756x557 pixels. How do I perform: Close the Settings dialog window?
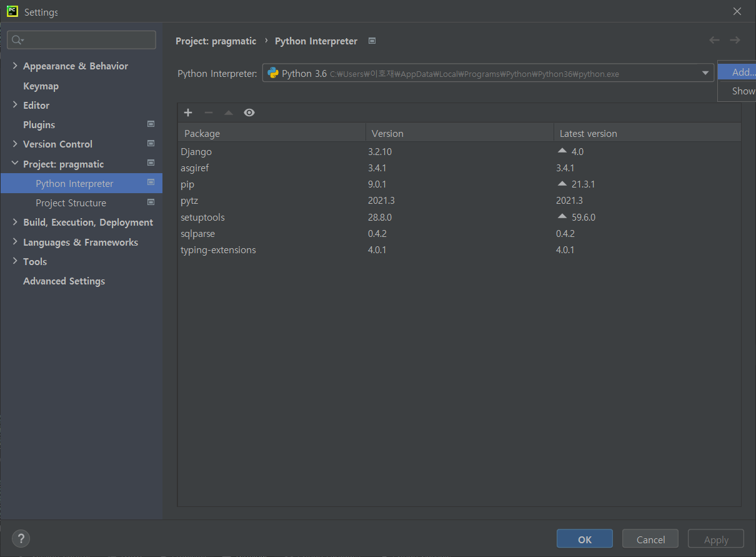(x=737, y=11)
